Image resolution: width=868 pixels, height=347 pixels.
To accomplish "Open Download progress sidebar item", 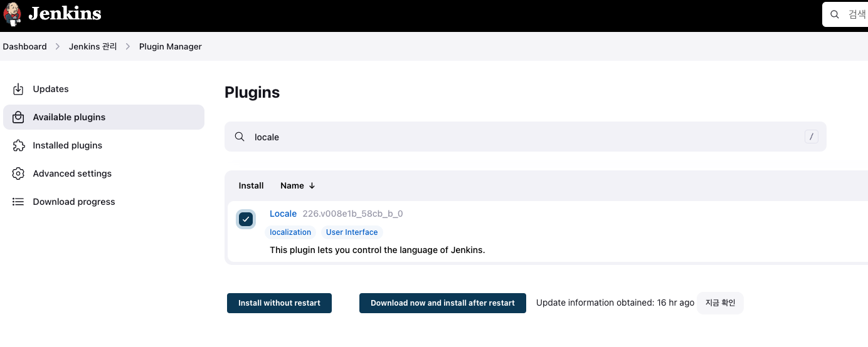I will click(x=103, y=202).
